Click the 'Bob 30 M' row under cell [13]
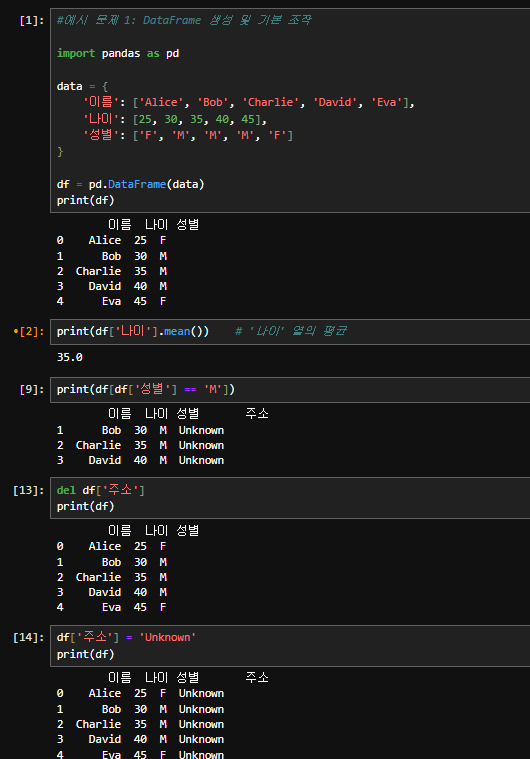530x759 pixels. click(112, 562)
